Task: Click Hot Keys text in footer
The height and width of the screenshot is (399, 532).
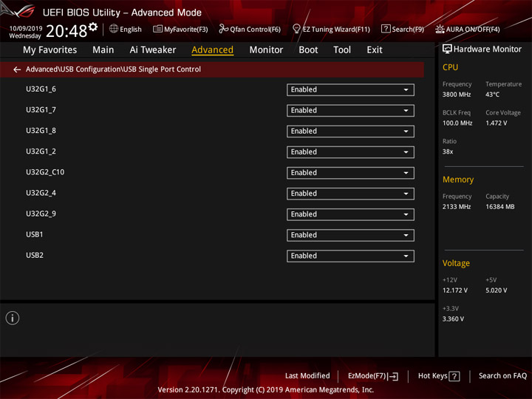Action: [x=432, y=376]
